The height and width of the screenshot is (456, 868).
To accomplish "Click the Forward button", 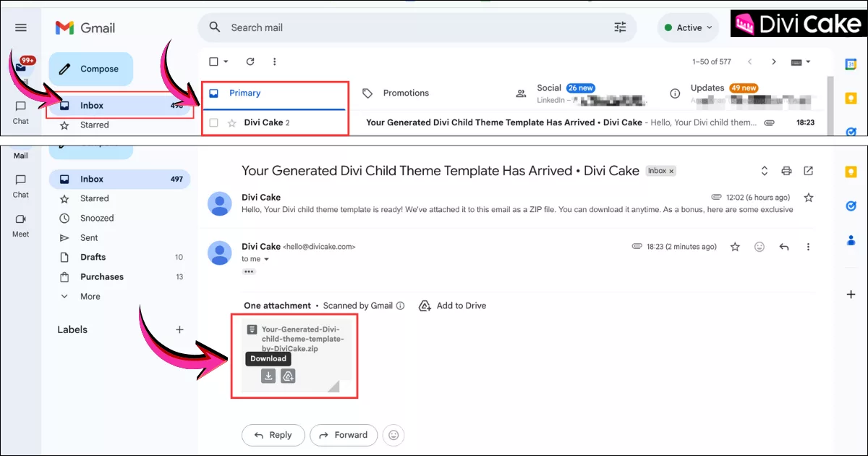I will (x=344, y=435).
